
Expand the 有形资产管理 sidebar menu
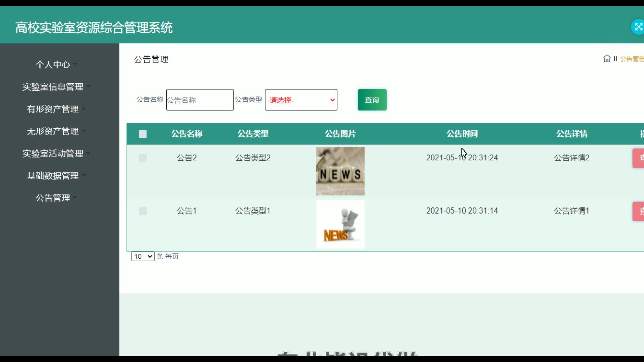(53, 109)
